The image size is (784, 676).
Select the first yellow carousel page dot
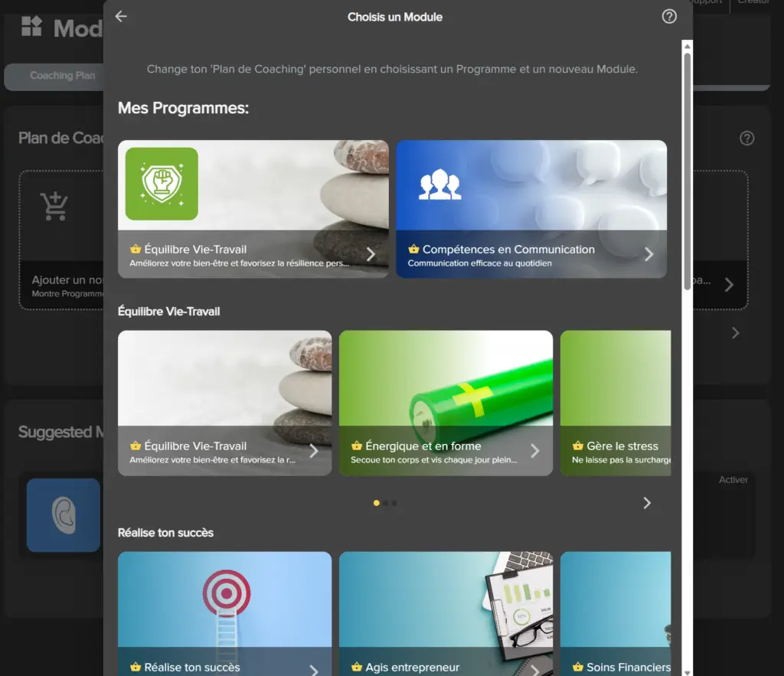point(376,503)
